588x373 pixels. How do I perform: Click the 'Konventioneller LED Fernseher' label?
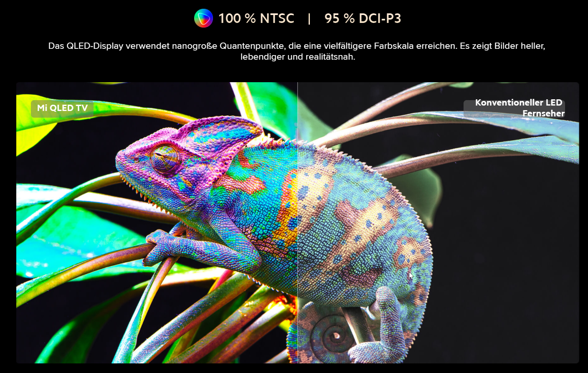(514, 108)
